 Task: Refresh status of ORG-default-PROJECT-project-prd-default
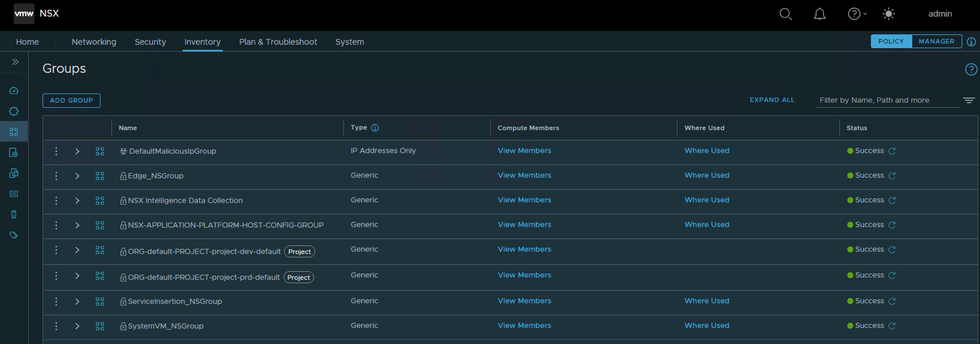pyautogui.click(x=892, y=275)
